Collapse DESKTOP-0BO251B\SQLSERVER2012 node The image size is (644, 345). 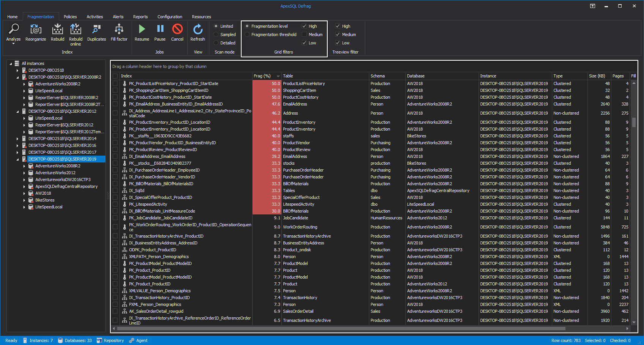(17, 111)
